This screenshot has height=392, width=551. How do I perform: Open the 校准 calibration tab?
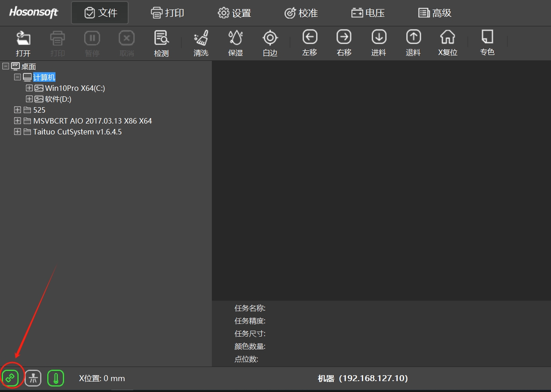point(301,13)
